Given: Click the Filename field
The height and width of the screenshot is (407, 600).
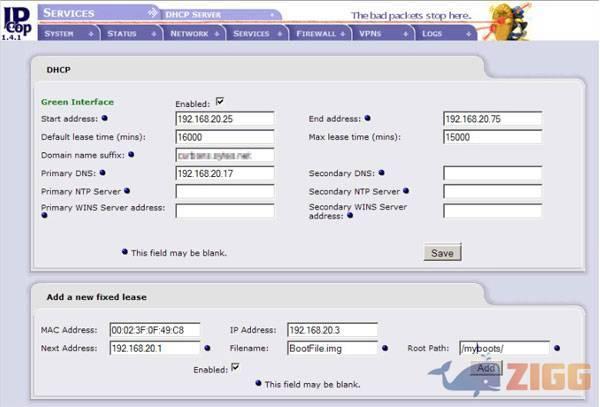Looking at the screenshot, I should point(332,348).
